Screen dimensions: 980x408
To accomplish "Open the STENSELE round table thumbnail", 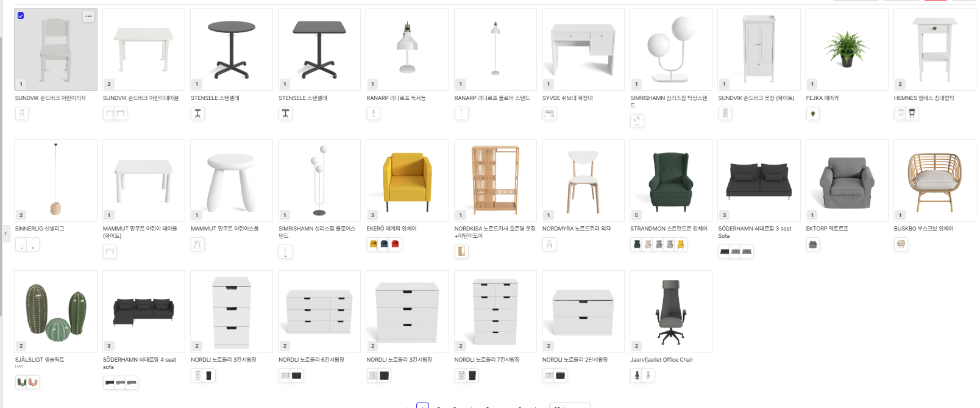I will (x=232, y=49).
